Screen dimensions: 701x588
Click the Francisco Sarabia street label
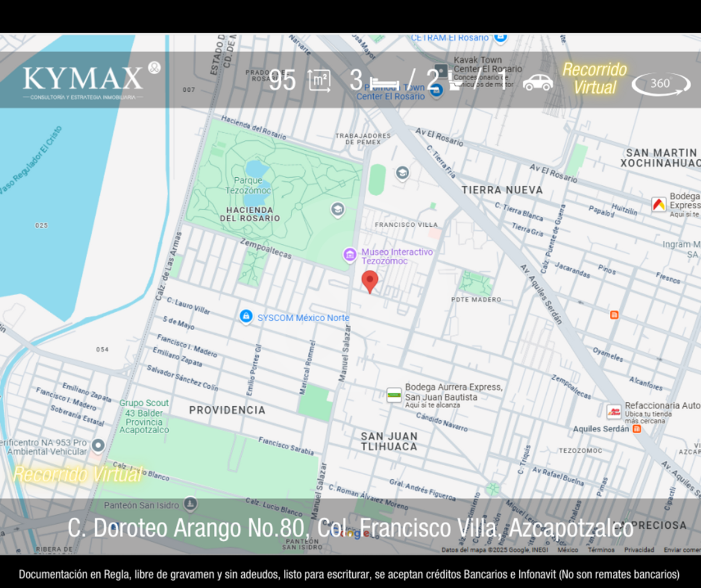tap(286, 446)
